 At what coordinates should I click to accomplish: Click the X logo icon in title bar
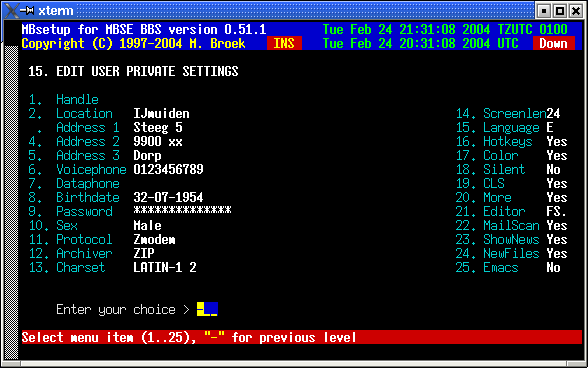click(x=11, y=10)
